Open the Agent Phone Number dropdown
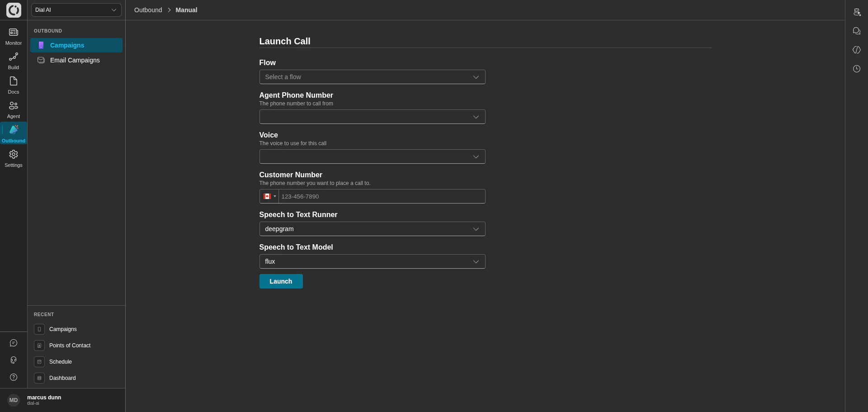Screen dimensions: 868x412 pos(372,117)
